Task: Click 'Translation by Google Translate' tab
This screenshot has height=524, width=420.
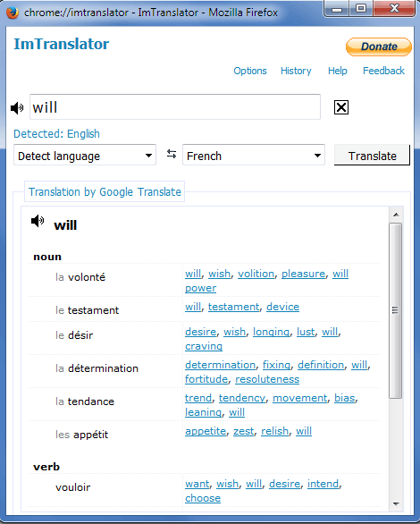Action: pos(105,192)
